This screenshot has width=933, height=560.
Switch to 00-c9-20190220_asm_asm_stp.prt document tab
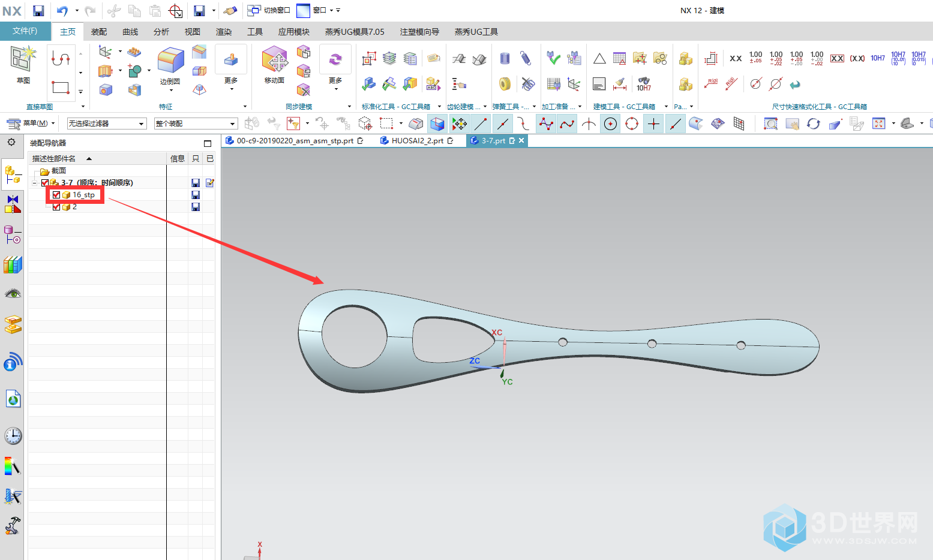pos(295,141)
